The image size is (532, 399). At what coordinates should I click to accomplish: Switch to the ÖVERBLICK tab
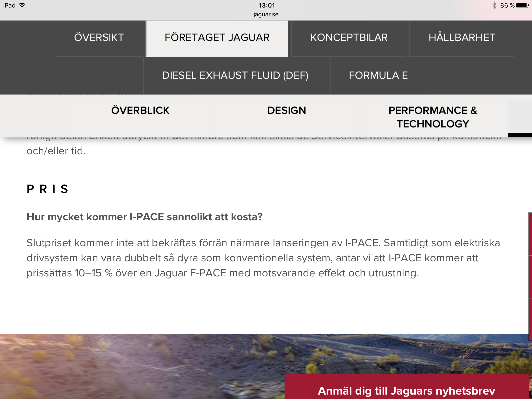coord(140,110)
